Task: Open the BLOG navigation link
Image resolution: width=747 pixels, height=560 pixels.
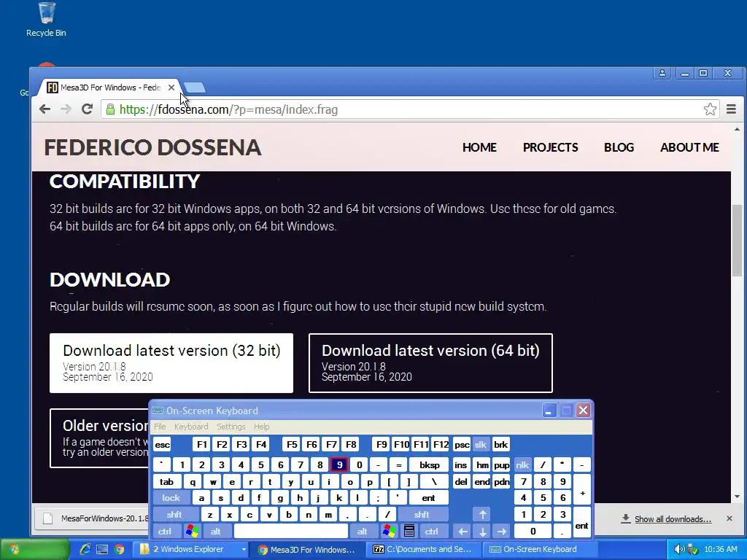Action: [x=619, y=147]
